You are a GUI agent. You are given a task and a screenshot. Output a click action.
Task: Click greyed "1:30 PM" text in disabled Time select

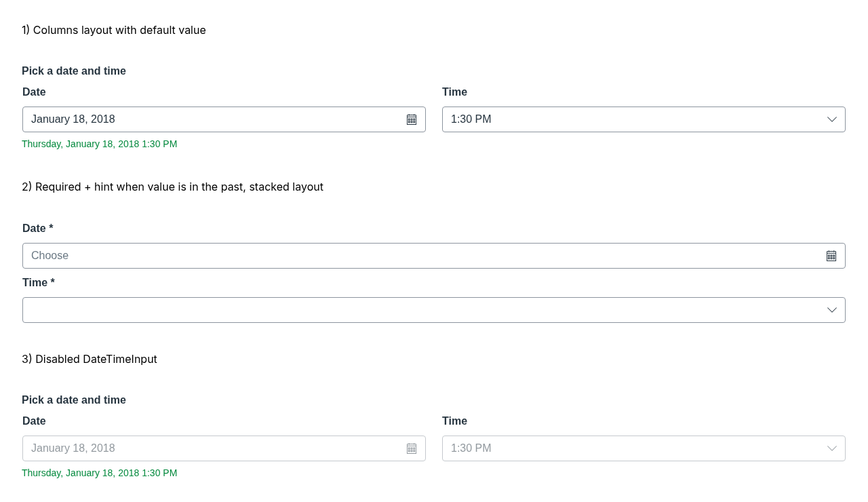coord(471,448)
